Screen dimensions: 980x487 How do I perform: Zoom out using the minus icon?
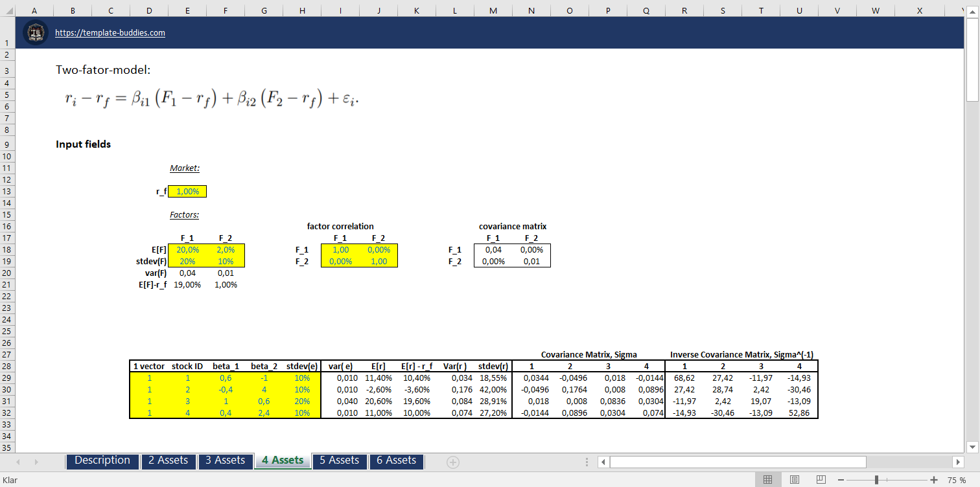841,479
